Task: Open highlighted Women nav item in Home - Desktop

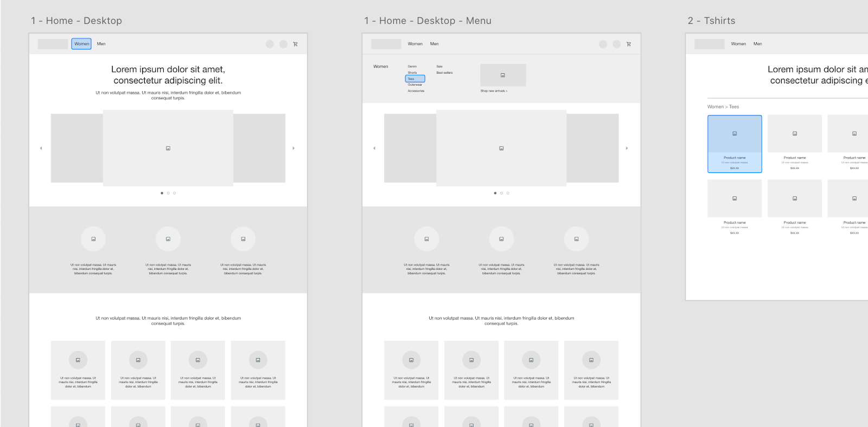Action: click(81, 44)
